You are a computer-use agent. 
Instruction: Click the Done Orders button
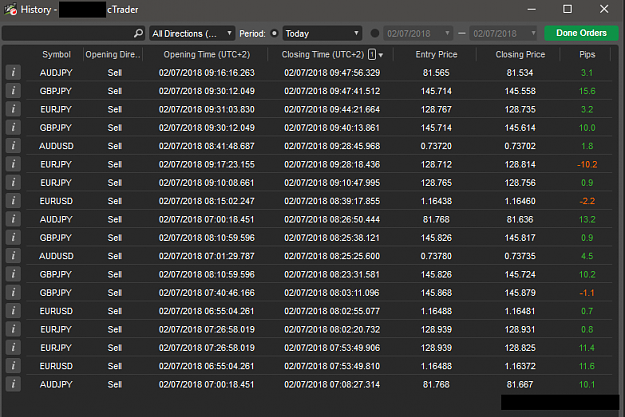pos(581,33)
